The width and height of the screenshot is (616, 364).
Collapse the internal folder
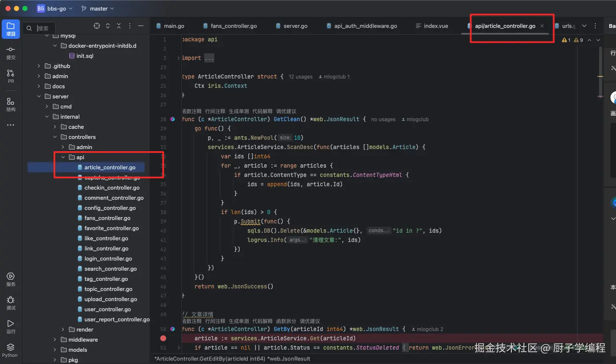tap(47, 117)
